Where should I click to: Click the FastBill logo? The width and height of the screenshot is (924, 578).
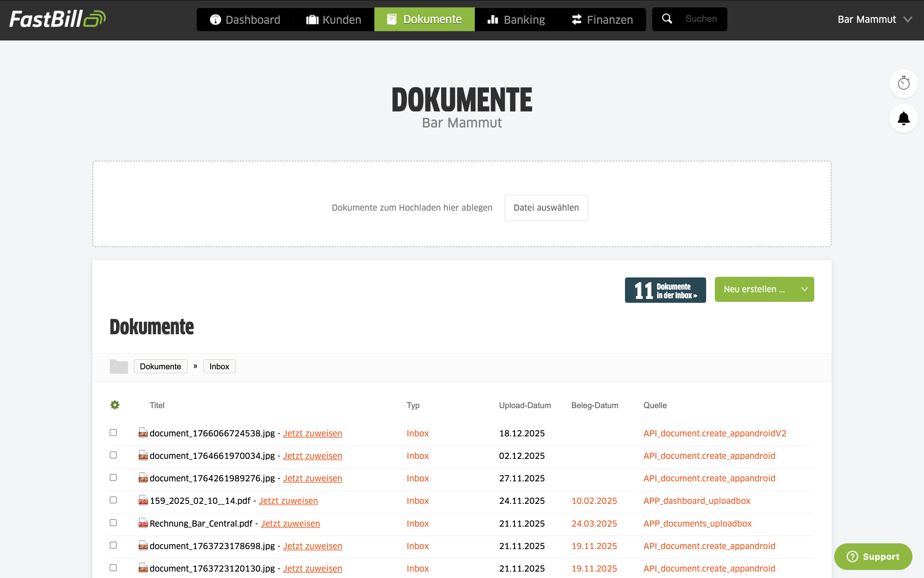coord(57,19)
